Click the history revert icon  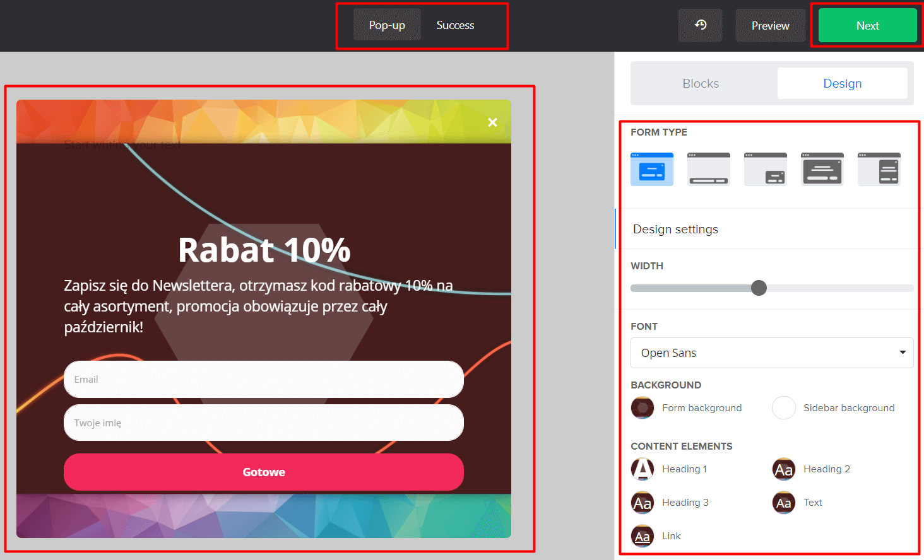pyautogui.click(x=700, y=25)
